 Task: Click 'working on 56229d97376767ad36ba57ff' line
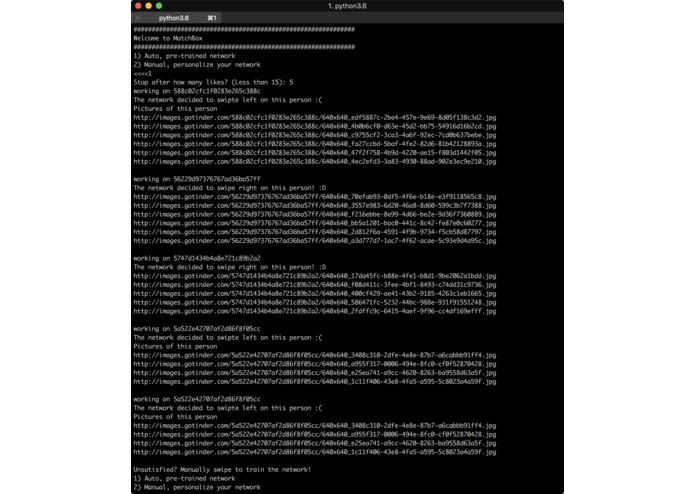pos(197,179)
